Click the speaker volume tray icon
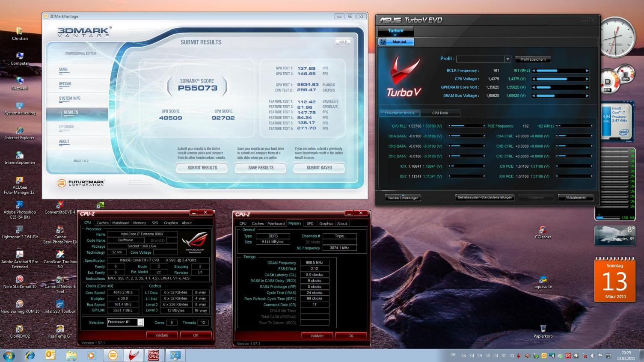The width and height of the screenshot is (644, 362). click(593, 356)
